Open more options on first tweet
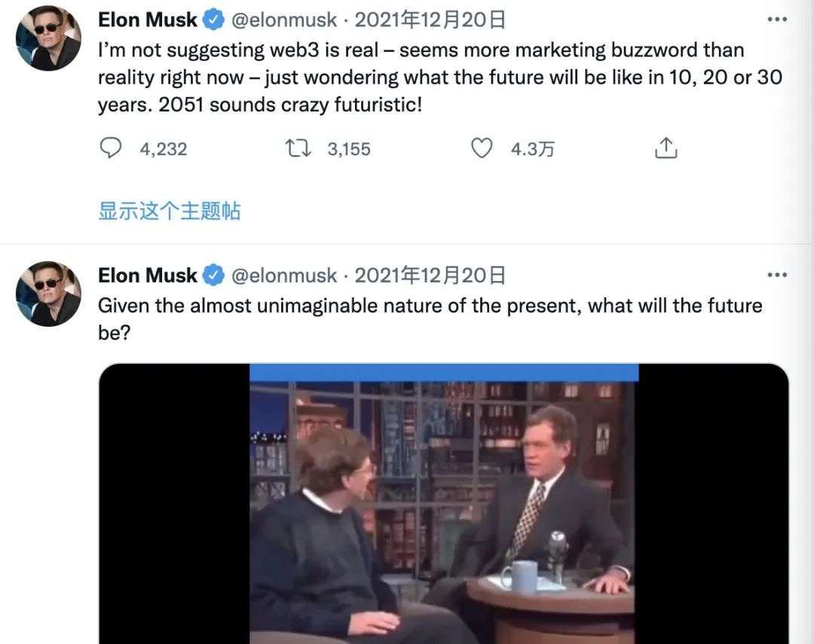The height and width of the screenshot is (644, 814). point(776,20)
